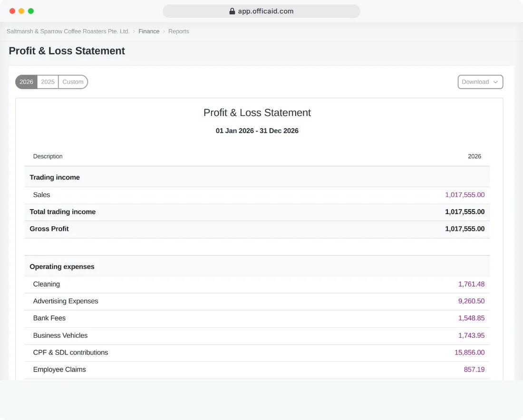Open Saltmarsh & Sparrow Coffee Roasters breadcrumb
Viewport: 523px width, 420px height.
68,31
